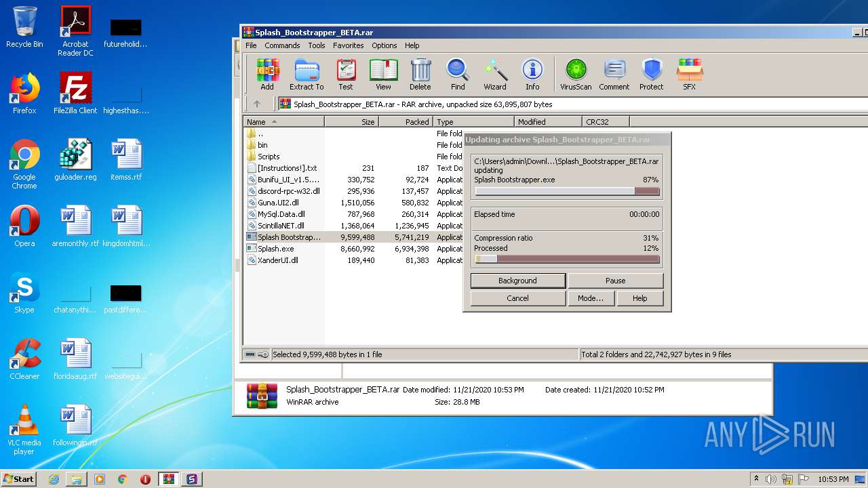
Task: Open the Extract To tool
Action: (x=307, y=74)
